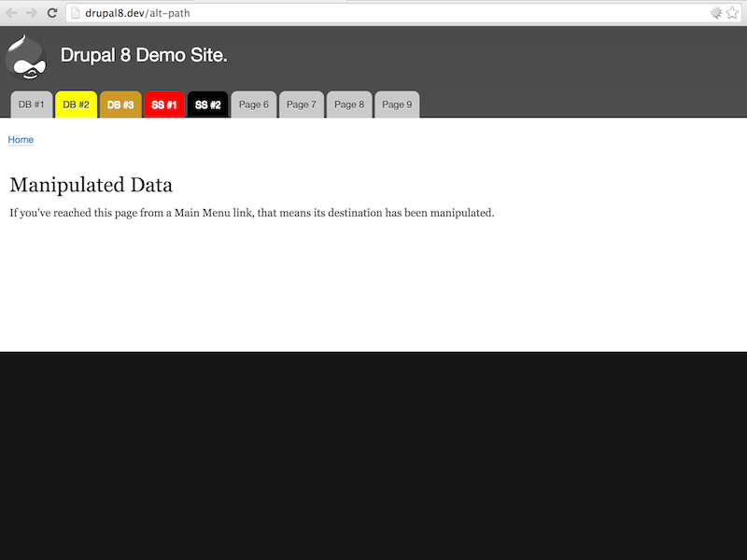Click the bug extension icon in address bar
The image size is (747, 560).
click(x=715, y=13)
